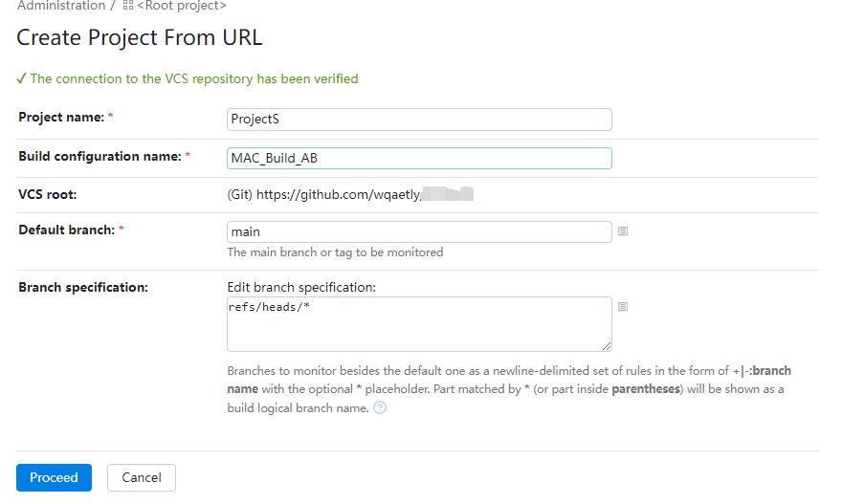Click the "Project name:" label
This screenshot has height=504, width=842.
61,118
